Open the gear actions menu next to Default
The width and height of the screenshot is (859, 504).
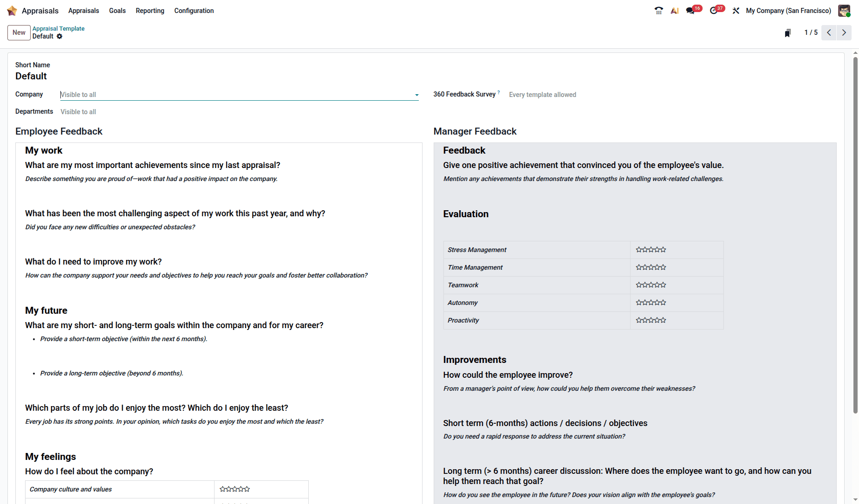59,36
